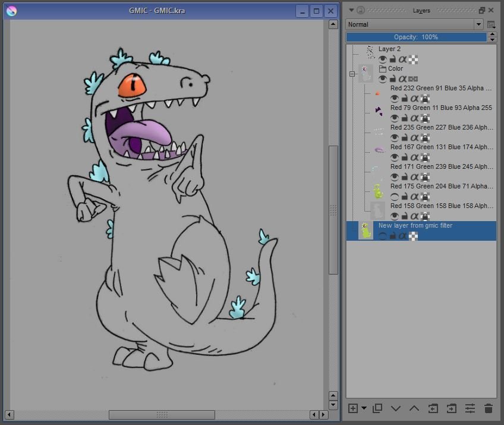The width and height of the screenshot is (504, 425).
Task: Click the gmic filter layer thumbnail
Action: 366,231
